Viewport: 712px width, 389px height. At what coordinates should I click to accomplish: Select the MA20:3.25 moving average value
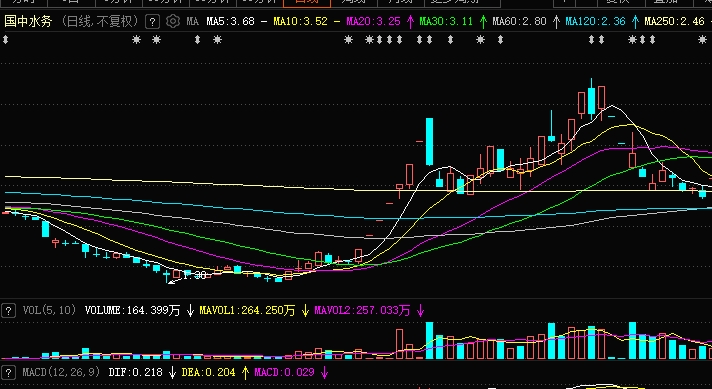pos(373,21)
